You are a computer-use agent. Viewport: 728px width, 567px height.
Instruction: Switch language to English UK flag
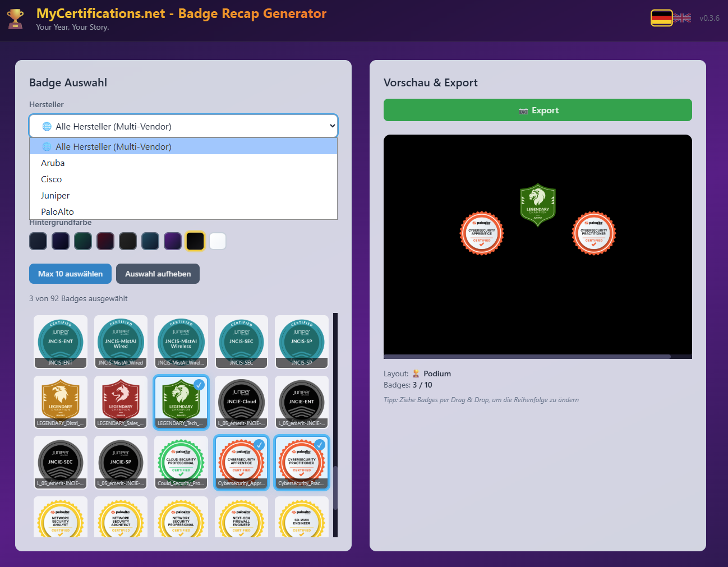point(682,18)
